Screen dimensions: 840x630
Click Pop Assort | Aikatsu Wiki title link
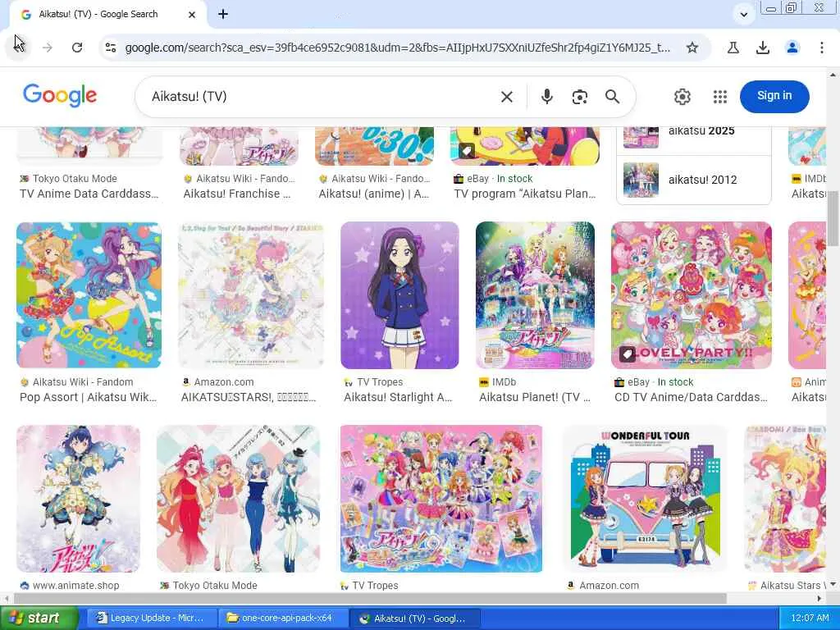pyautogui.click(x=89, y=398)
